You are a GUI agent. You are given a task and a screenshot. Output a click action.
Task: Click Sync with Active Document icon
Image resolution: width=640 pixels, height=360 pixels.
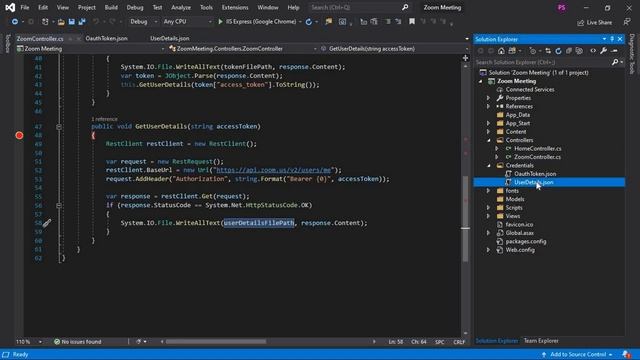pos(548,51)
